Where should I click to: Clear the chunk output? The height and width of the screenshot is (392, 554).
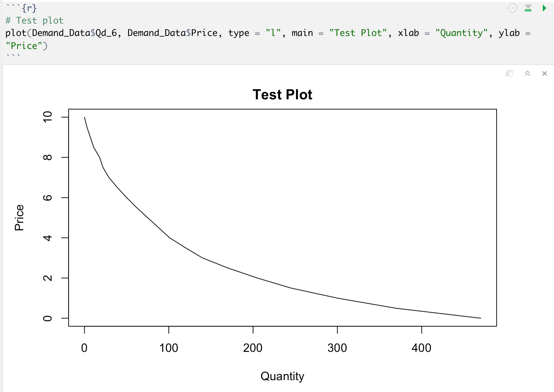(x=544, y=73)
